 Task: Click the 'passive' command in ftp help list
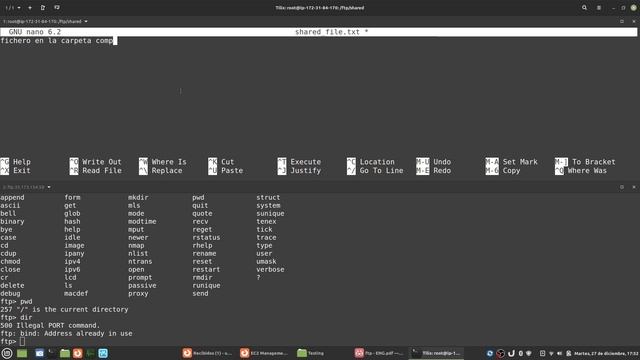point(142,285)
